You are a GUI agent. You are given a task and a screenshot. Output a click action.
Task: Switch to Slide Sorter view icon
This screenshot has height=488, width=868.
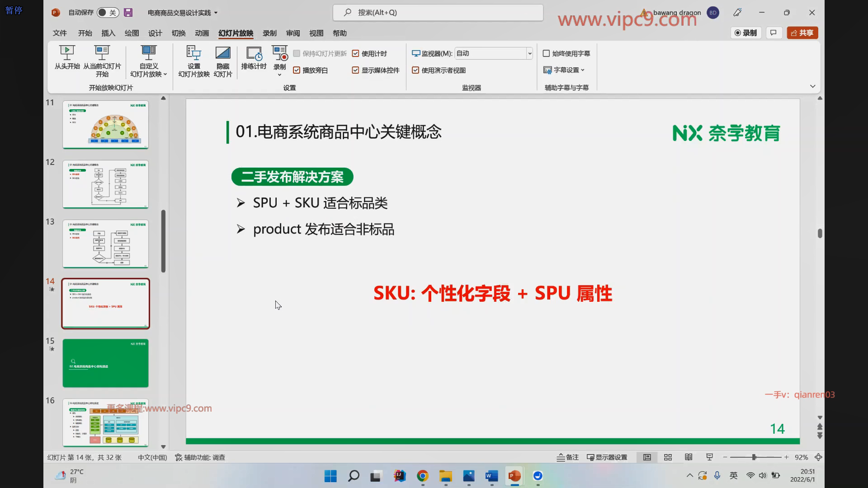pos(668,457)
